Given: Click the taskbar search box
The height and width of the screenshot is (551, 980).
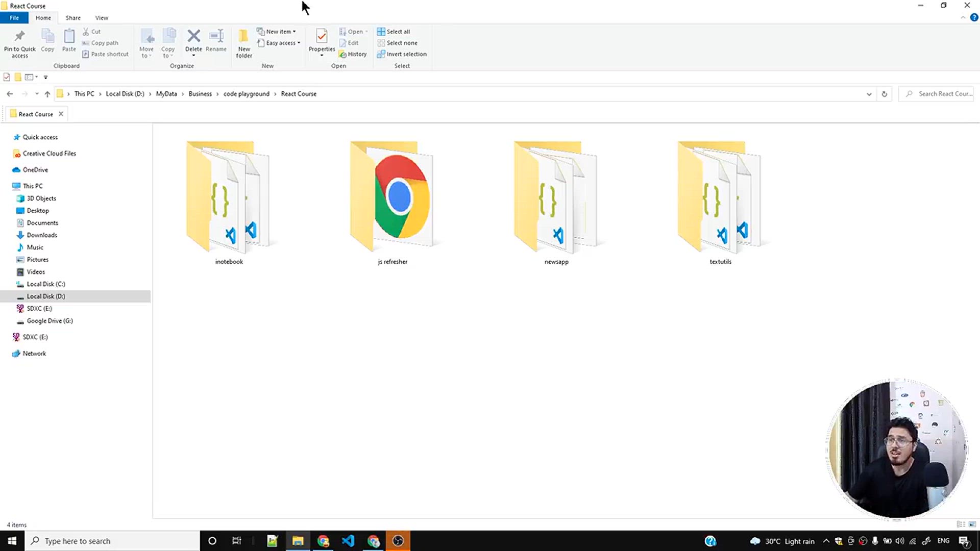Looking at the screenshot, I should (x=112, y=541).
